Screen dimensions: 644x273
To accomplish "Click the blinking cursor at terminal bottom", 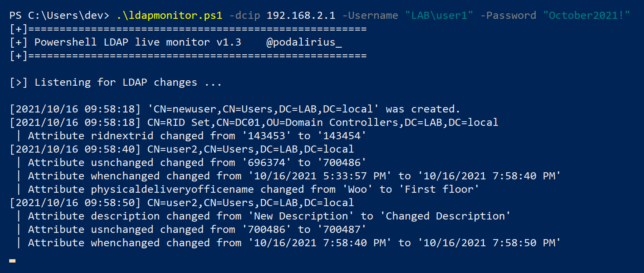I will [13, 261].
